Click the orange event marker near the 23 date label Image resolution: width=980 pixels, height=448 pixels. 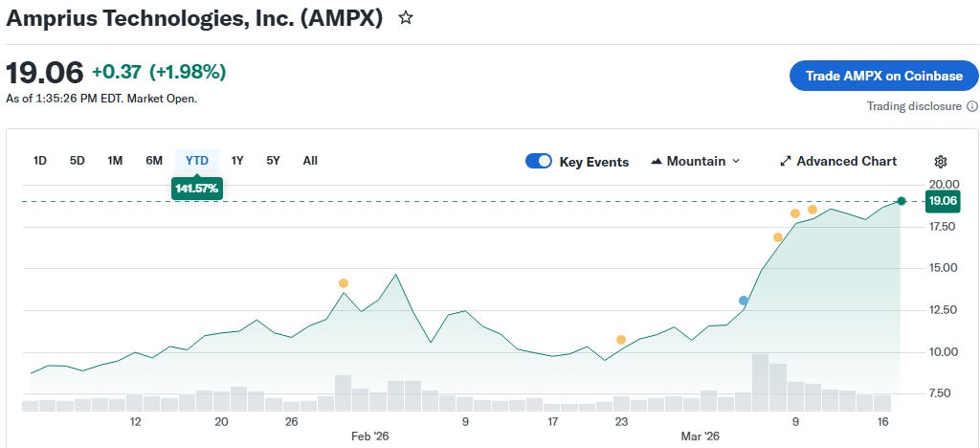[620, 340]
